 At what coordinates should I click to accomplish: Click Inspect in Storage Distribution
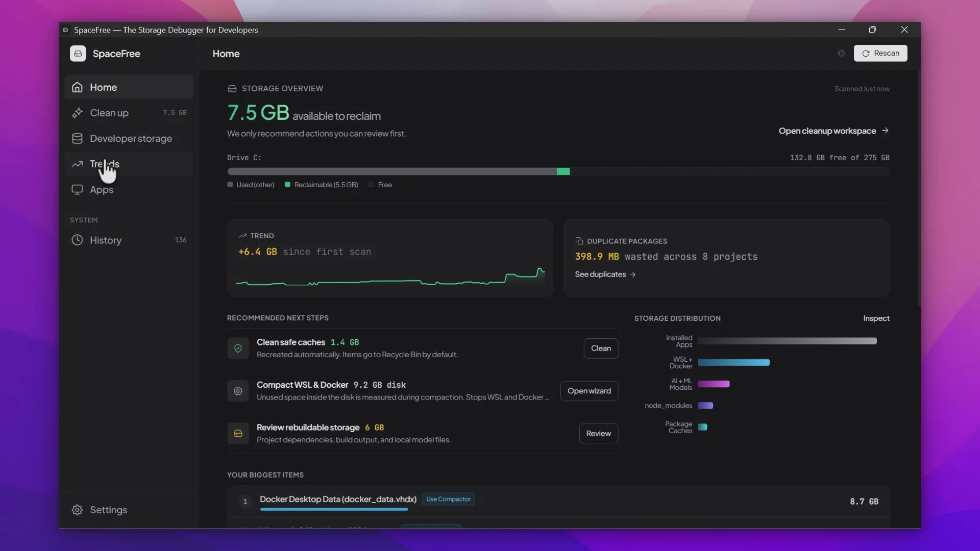(876, 318)
